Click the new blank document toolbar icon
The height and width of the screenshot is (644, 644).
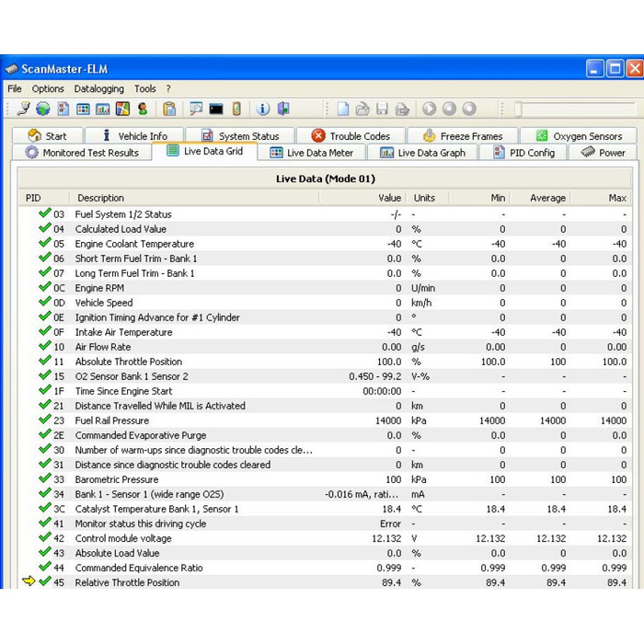[343, 109]
